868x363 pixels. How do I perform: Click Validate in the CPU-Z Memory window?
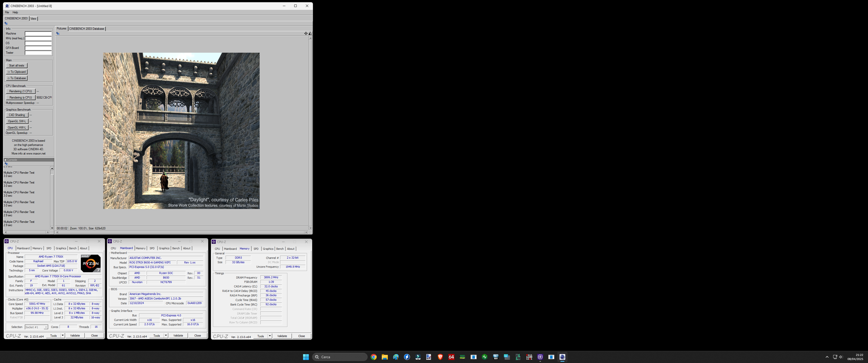pyautogui.click(x=282, y=336)
